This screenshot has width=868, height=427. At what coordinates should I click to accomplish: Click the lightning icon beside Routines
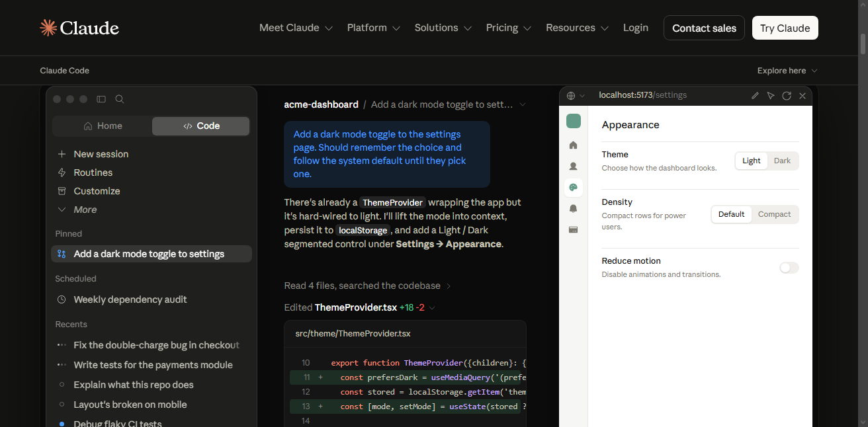coord(62,173)
